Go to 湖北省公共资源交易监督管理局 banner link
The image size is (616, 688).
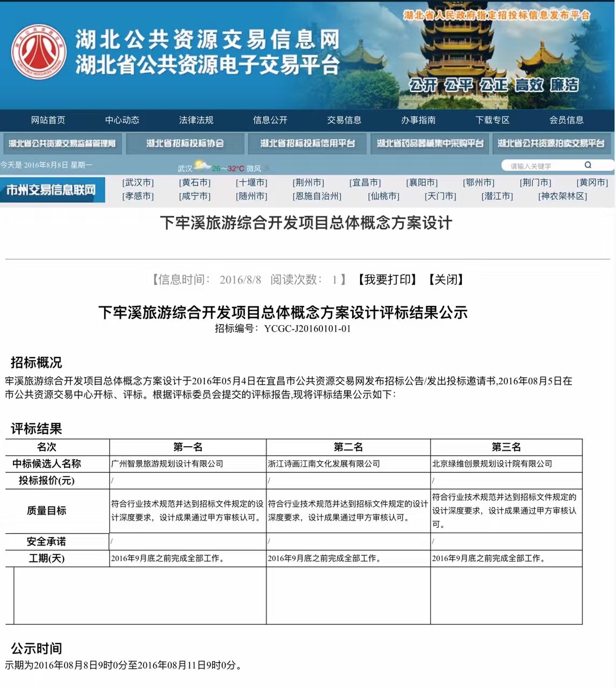pyautogui.click(x=62, y=144)
